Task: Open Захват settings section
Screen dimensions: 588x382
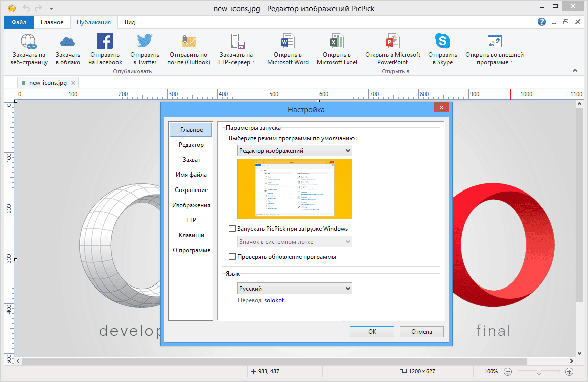Action: (191, 159)
